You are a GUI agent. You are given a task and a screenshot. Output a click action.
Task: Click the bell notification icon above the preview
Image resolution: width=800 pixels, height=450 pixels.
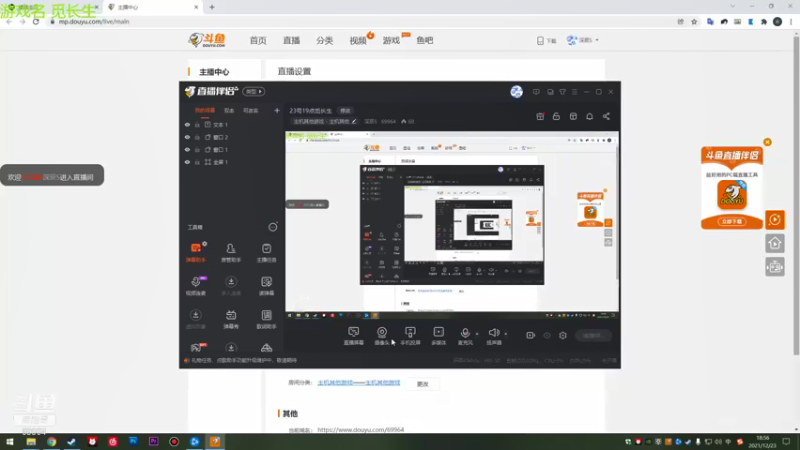[x=589, y=116]
